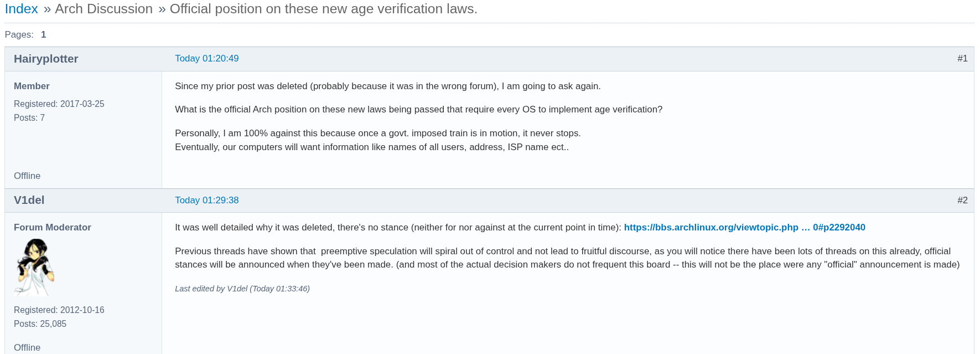
Task: Open permalink #1 for the first post
Action: click(963, 58)
